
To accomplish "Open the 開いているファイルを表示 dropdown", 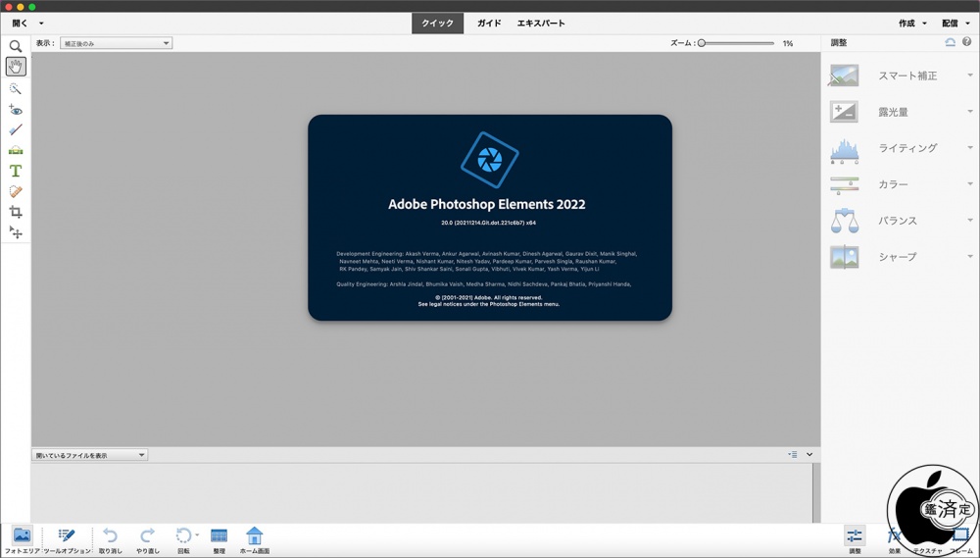I will point(90,455).
